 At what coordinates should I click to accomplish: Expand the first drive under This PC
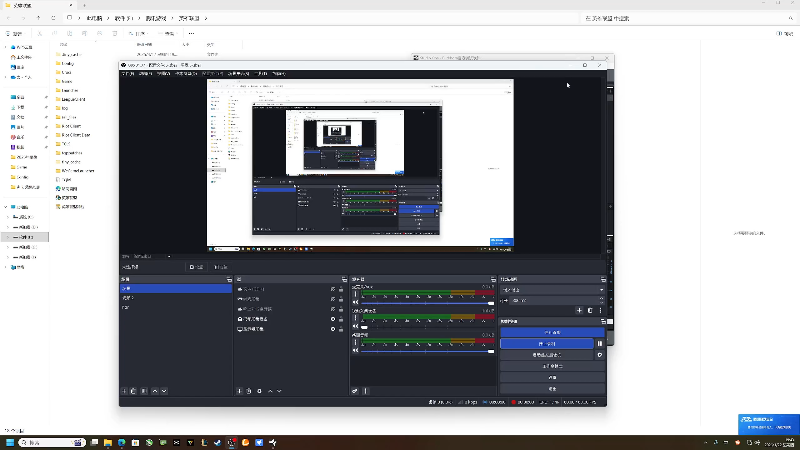coord(8,217)
